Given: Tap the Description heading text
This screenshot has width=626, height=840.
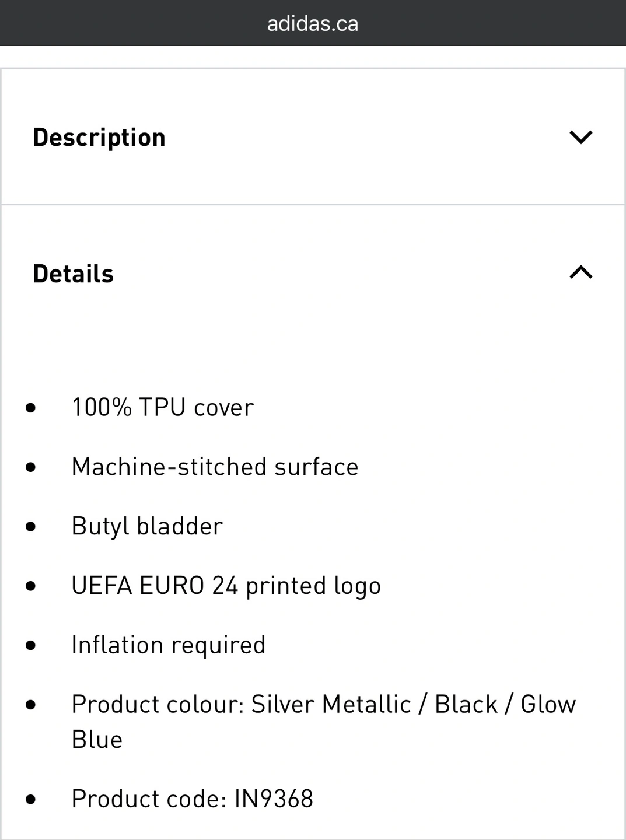Looking at the screenshot, I should tap(99, 138).
